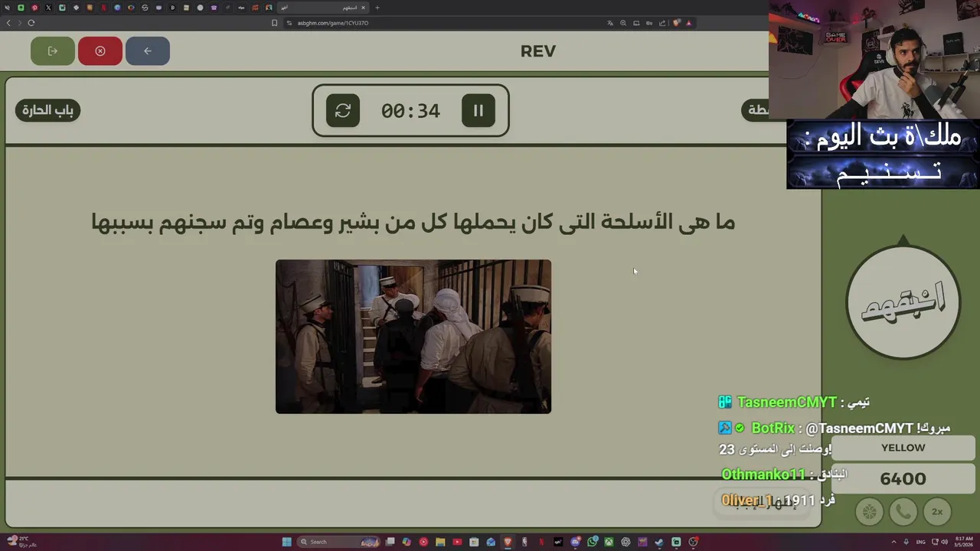Pause the countdown timer

pos(479,111)
